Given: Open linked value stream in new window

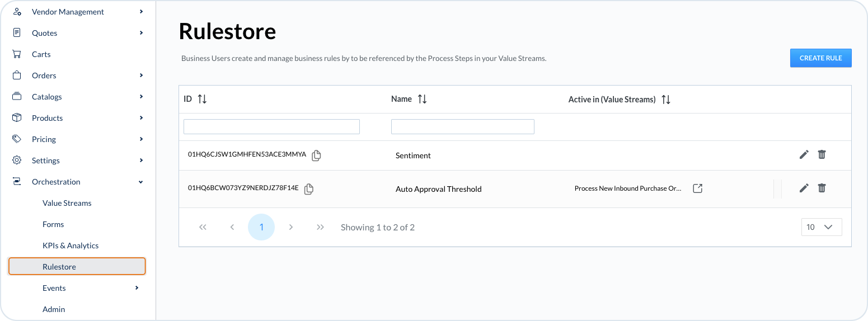Looking at the screenshot, I should click(697, 188).
